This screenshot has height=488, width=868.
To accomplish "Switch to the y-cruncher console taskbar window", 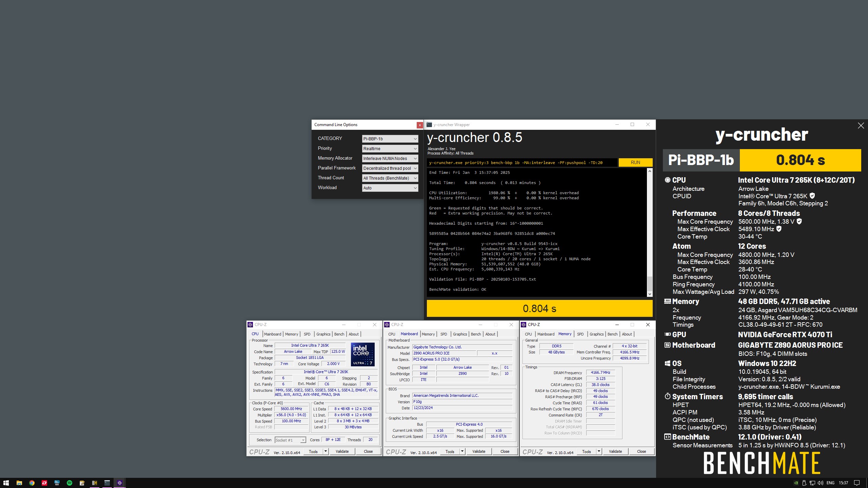I will click(x=107, y=483).
